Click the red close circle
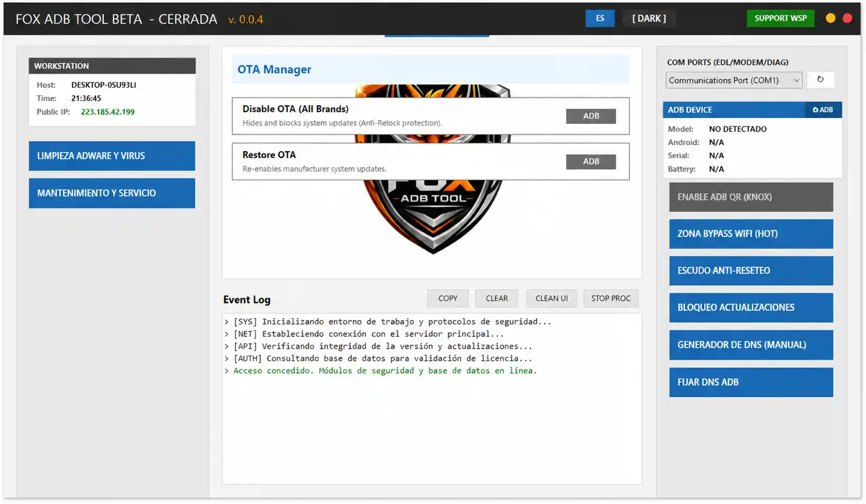This screenshot has width=866, height=504. [848, 18]
